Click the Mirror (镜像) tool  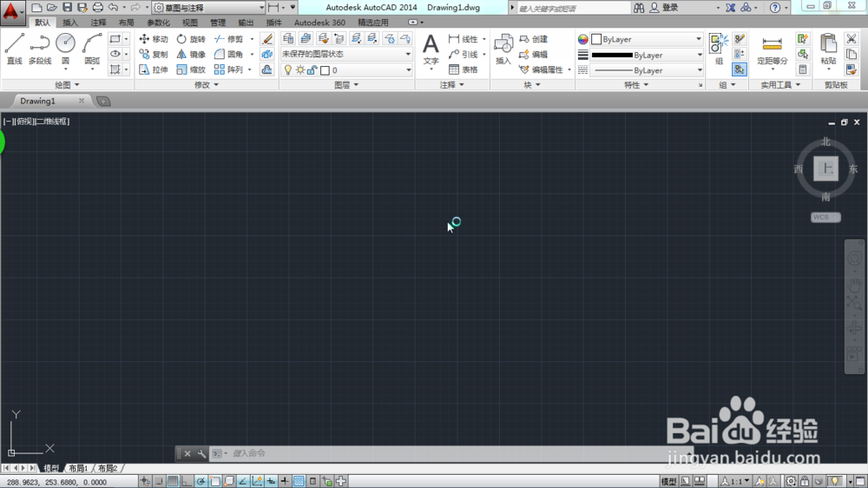[191, 55]
